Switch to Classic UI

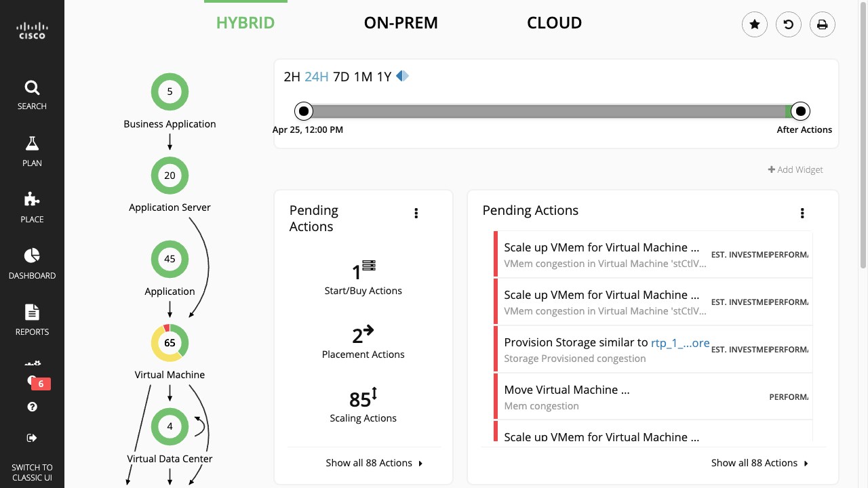pos(32,472)
